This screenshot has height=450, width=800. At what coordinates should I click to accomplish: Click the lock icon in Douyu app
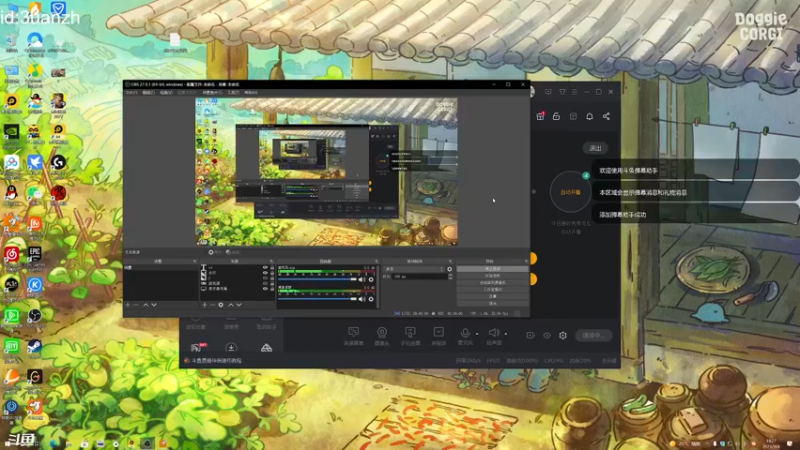pos(557,116)
